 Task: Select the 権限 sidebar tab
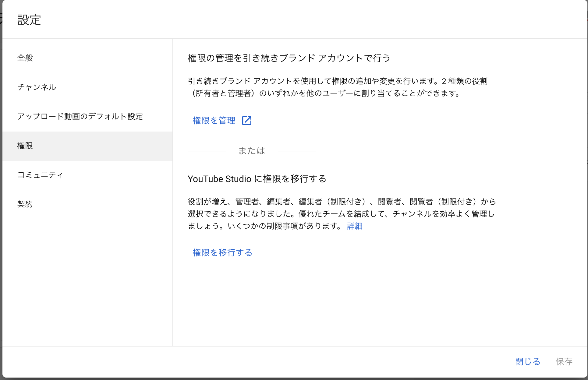tap(87, 146)
